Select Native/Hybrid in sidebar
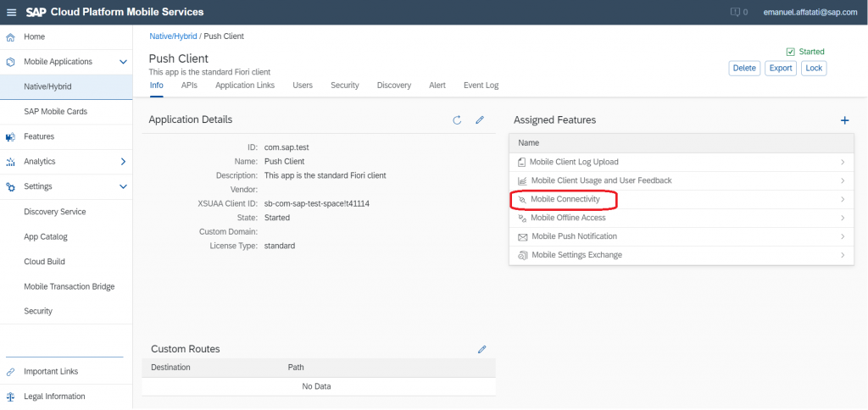 66,87
